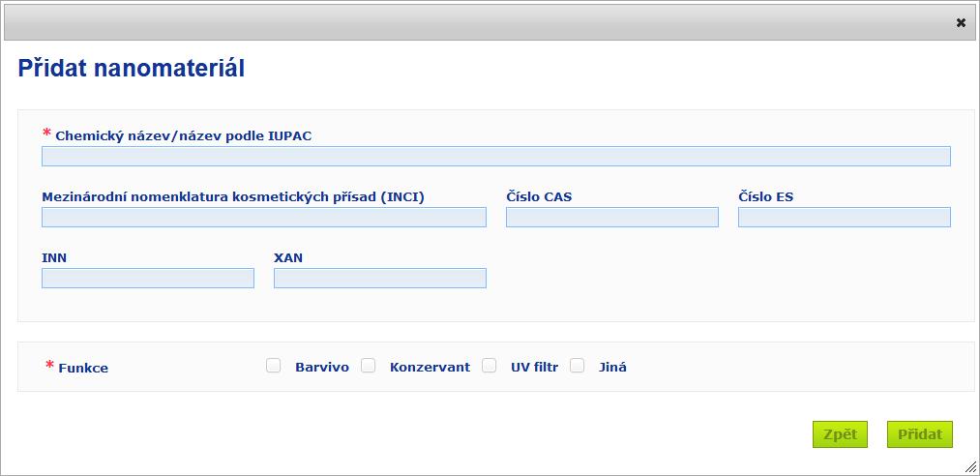The image size is (980, 476).
Task: Tick the Barvivo checkbox
Action: pos(273,366)
